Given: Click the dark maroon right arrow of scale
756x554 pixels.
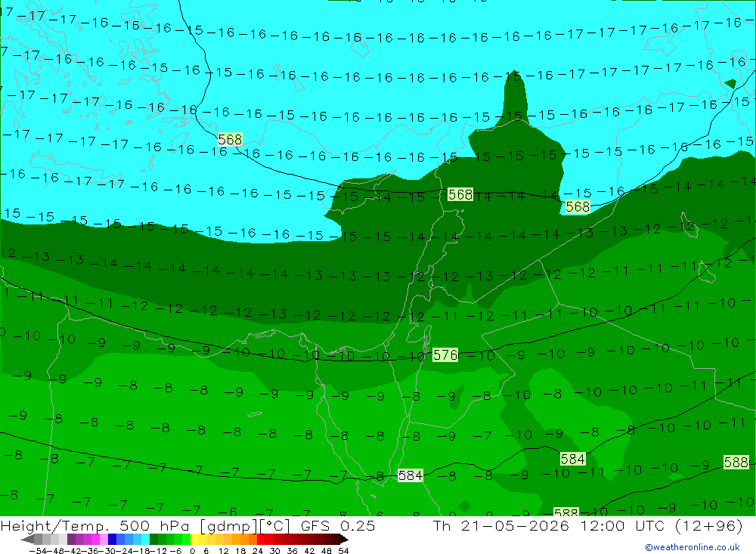Looking at the screenshot, I should click(344, 540).
